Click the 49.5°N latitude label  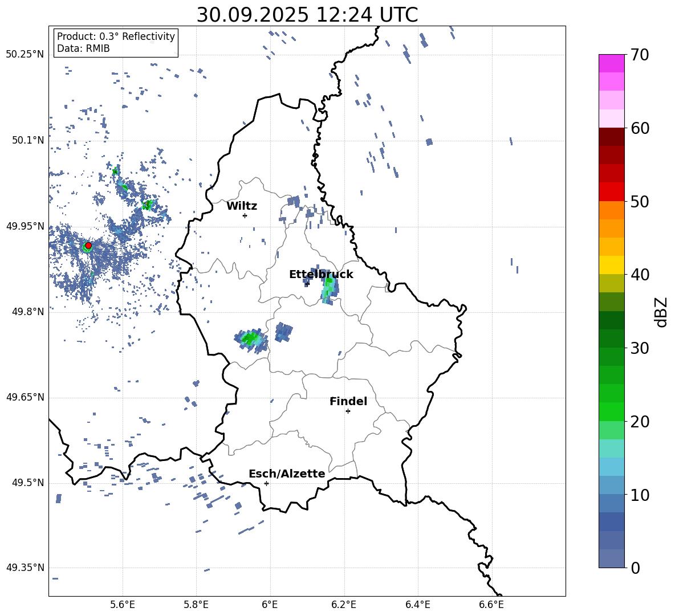(x=29, y=483)
